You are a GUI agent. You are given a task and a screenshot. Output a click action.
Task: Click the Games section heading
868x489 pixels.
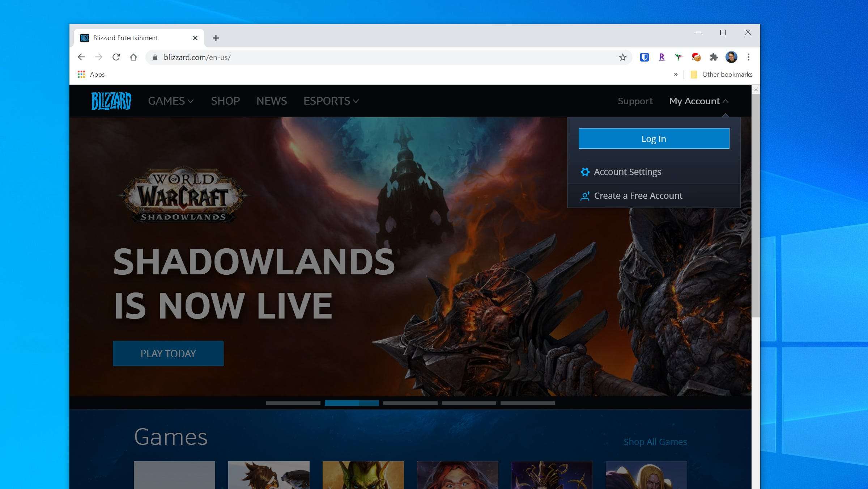(171, 437)
